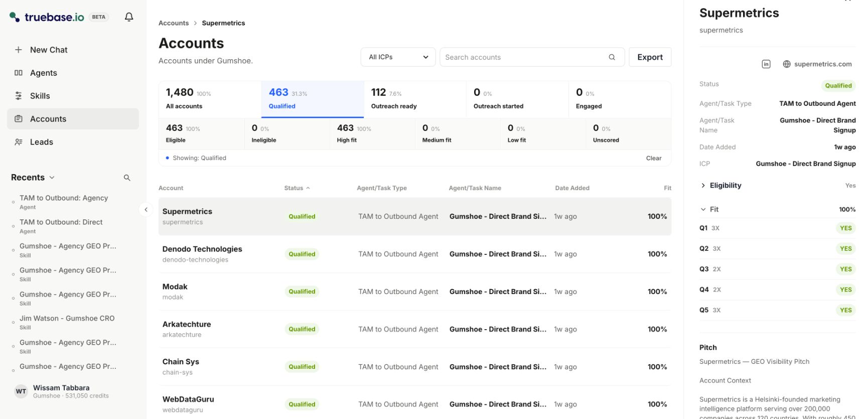Open the New Chat menu item
The height and width of the screenshot is (419, 868).
(73, 50)
